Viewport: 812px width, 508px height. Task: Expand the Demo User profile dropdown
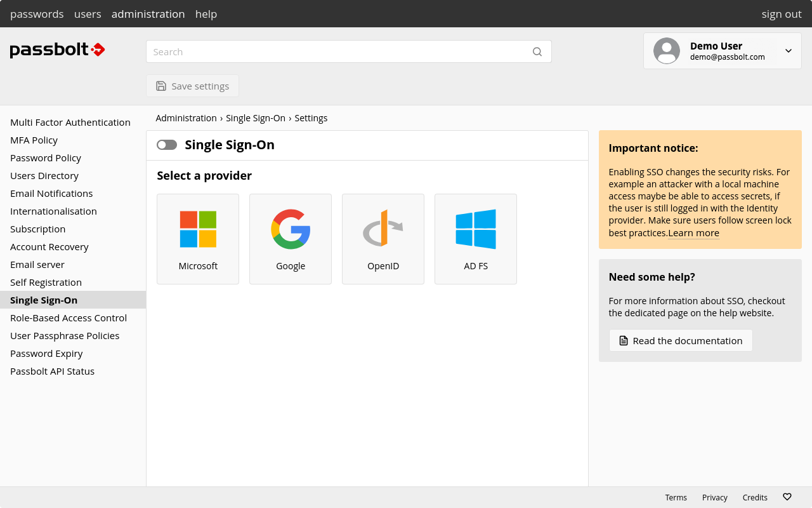click(789, 51)
